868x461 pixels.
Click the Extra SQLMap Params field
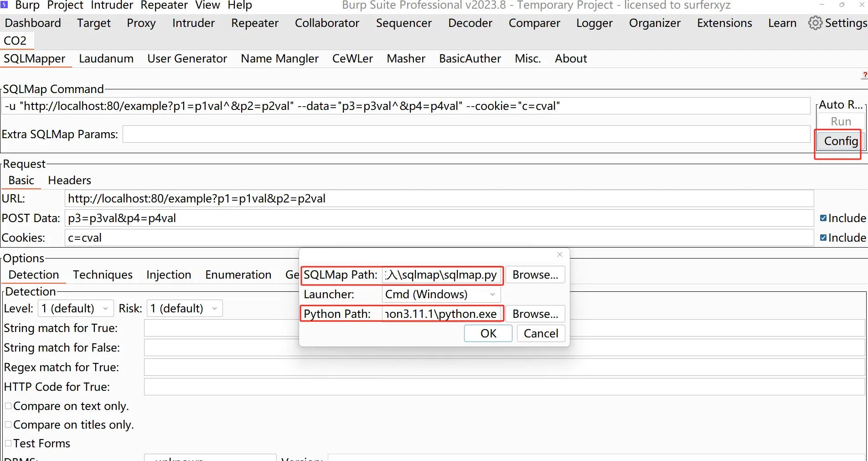point(466,134)
